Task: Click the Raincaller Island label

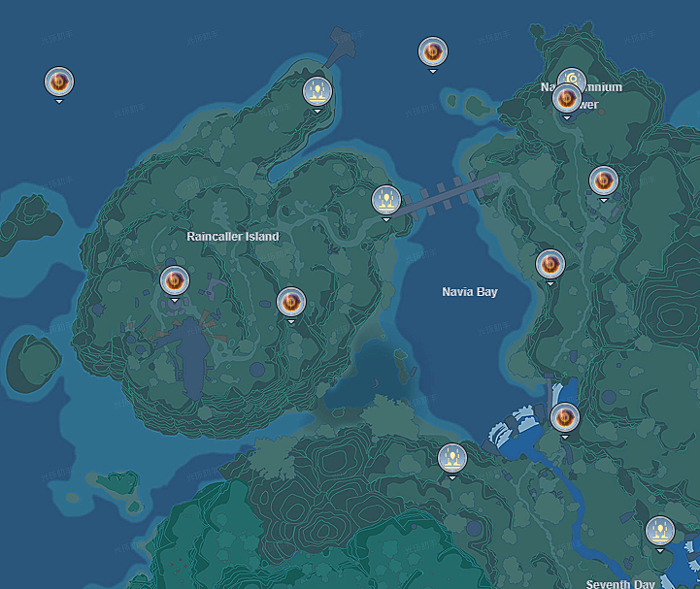Action: click(x=232, y=237)
